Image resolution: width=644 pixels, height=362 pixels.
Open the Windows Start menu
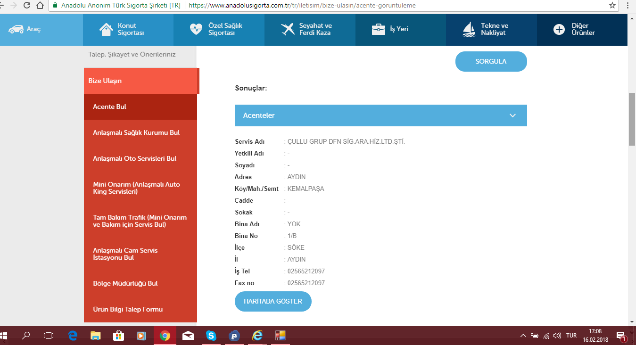coord(4,336)
